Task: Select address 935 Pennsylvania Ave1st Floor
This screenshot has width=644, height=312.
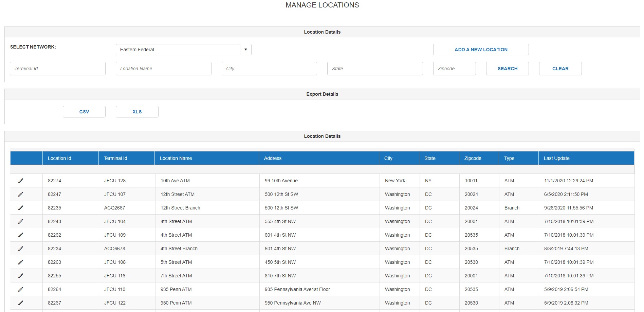Action: (x=297, y=289)
